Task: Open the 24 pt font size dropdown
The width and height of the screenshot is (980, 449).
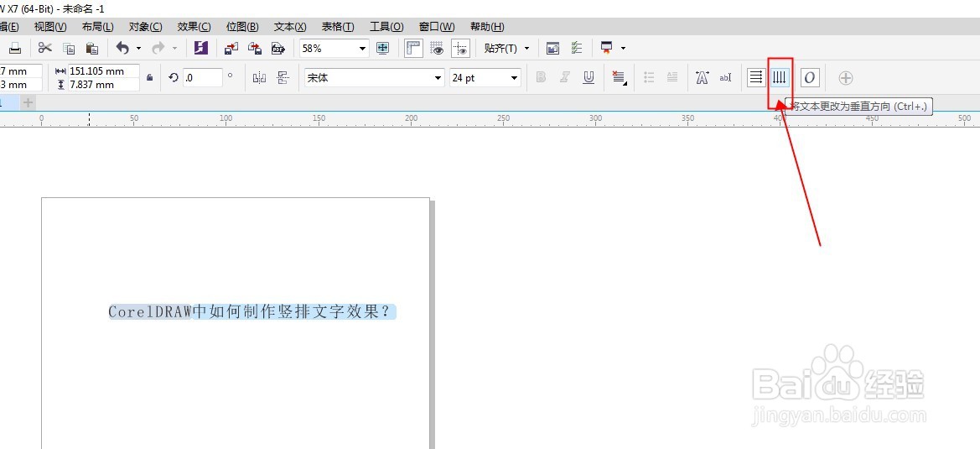Action: 514,77
